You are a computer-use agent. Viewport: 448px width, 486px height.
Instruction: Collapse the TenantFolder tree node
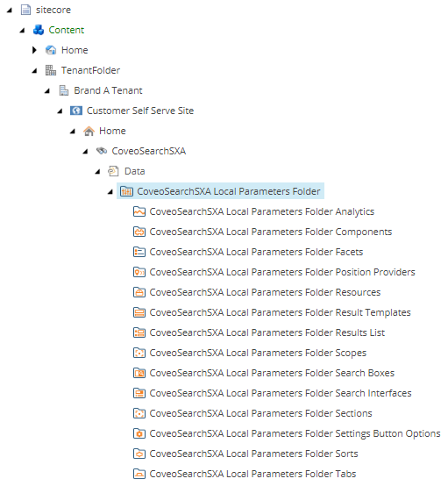point(34,71)
